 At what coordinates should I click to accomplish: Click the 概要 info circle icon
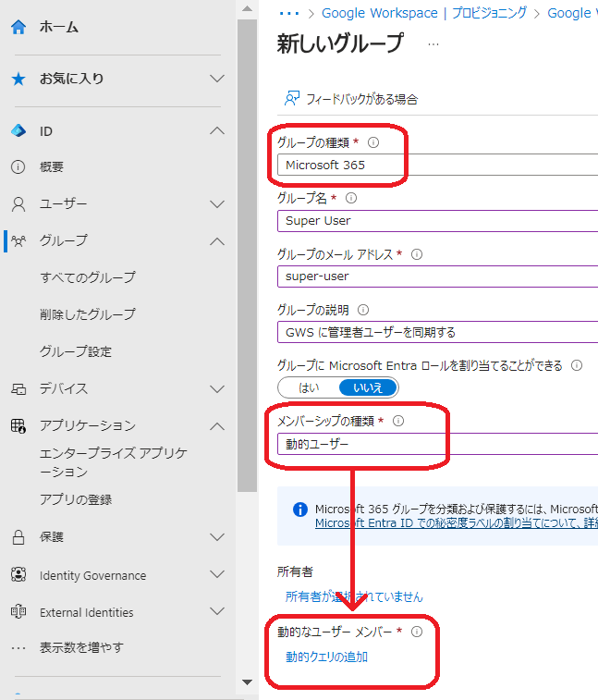point(18,167)
